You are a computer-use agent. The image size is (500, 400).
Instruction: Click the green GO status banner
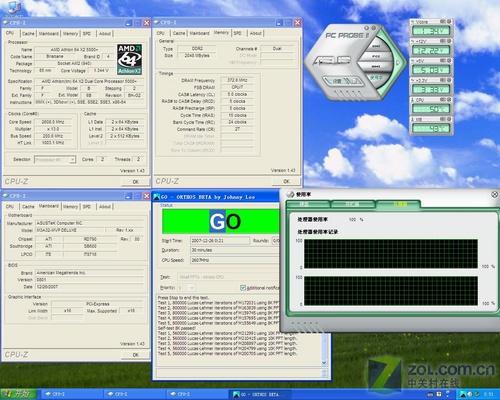221,221
